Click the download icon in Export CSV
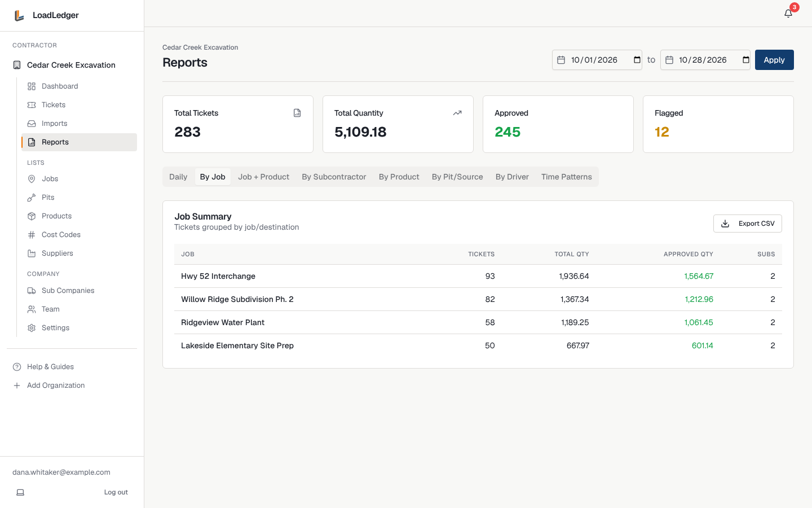The image size is (812, 508). click(x=725, y=224)
